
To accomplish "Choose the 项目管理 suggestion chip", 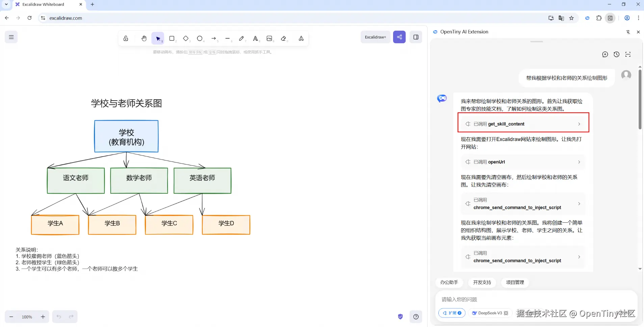I will point(515,282).
